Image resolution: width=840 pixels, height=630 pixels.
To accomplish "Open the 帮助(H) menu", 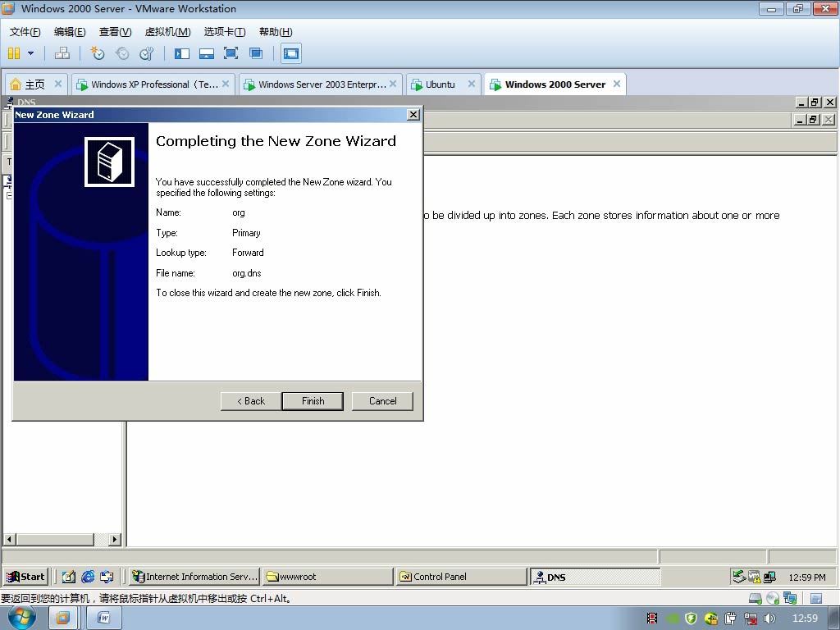I will coord(276,32).
